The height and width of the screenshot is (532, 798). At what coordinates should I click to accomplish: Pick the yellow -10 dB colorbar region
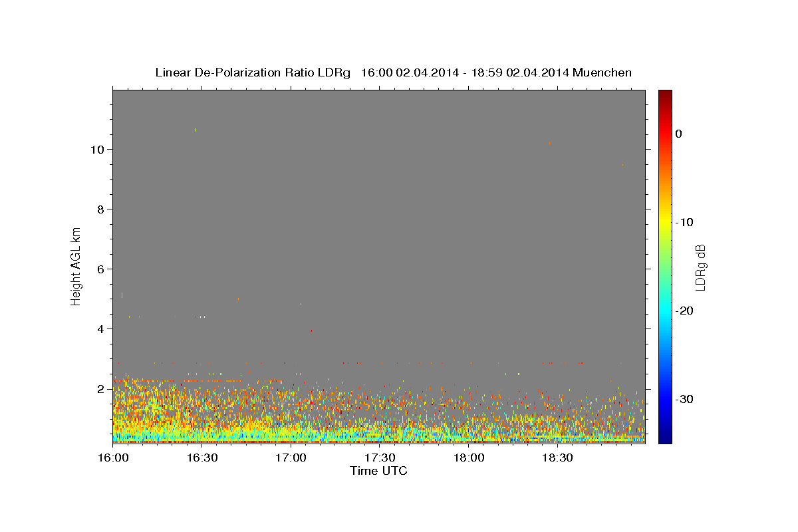click(x=665, y=222)
